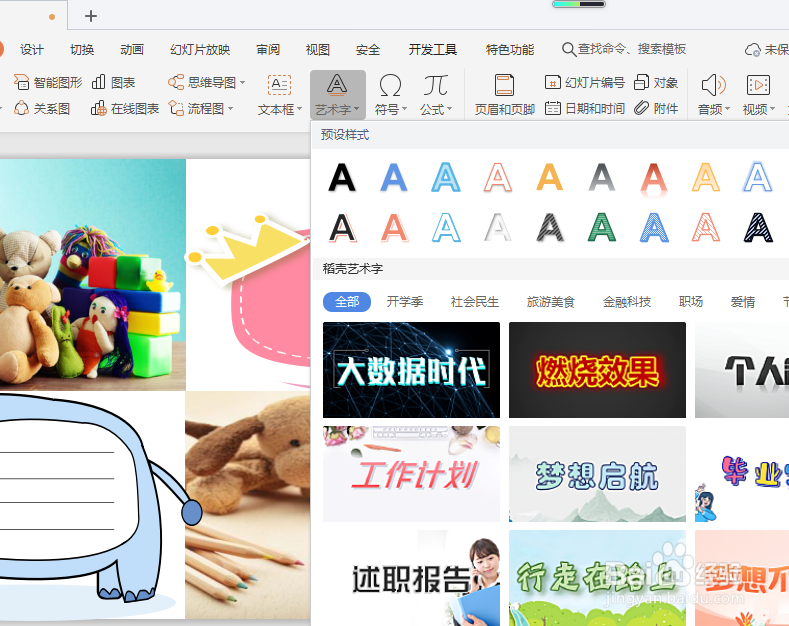The width and height of the screenshot is (789, 626).
Task: Select the solid orange preset WordArt A
Action: [549, 178]
